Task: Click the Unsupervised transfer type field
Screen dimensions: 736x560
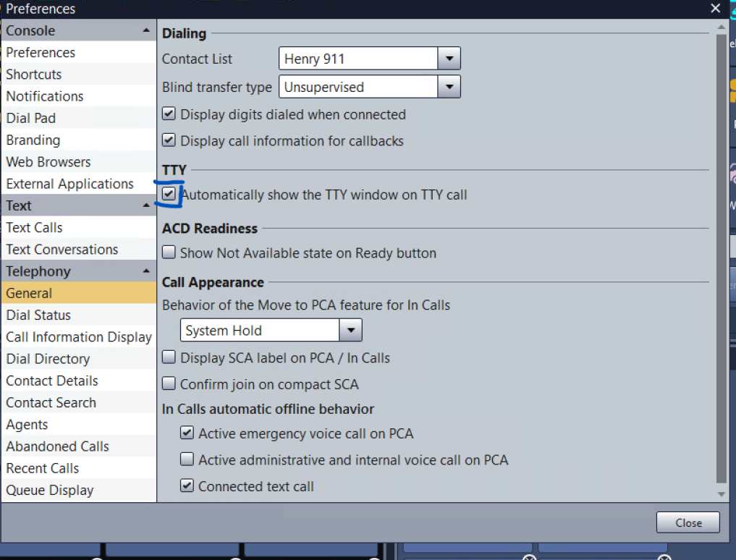Action: pyautogui.click(x=359, y=87)
